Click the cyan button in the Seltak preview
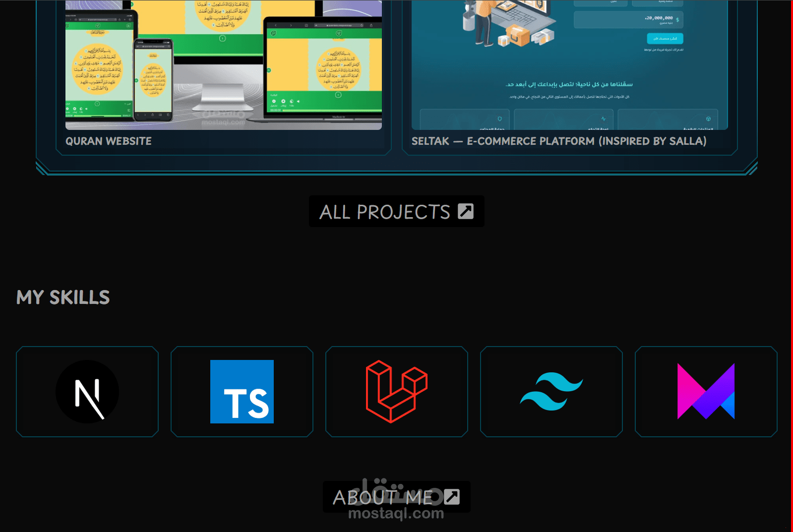This screenshot has width=793, height=532. 665,38
